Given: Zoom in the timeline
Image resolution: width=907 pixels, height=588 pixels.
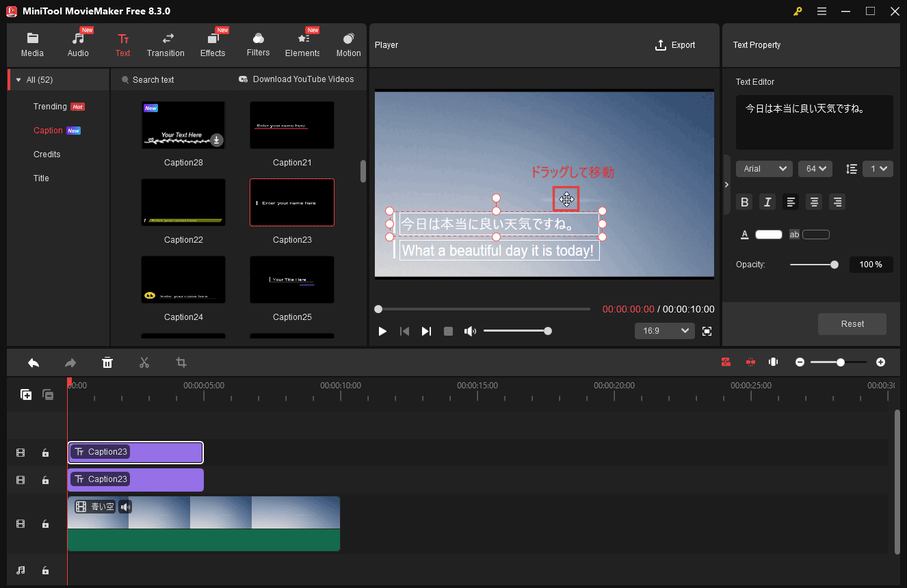Looking at the screenshot, I should pyautogui.click(x=880, y=362).
